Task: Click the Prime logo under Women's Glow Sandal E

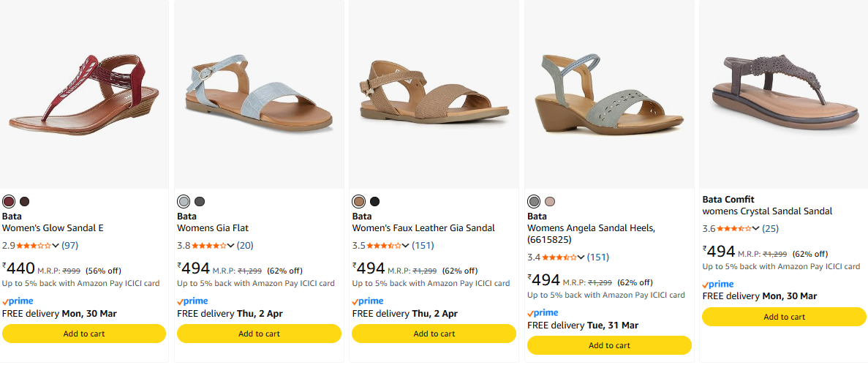Action: [x=18, y=301]
